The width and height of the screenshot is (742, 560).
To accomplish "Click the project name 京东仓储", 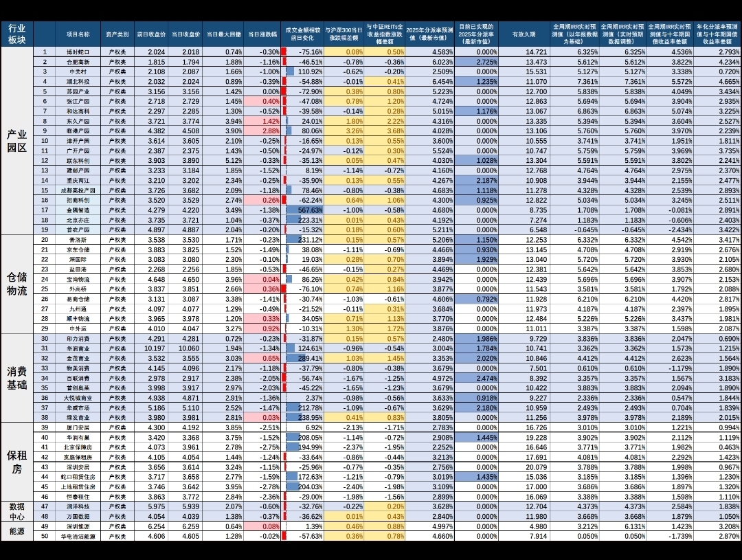I will click(x=78, y=249).
